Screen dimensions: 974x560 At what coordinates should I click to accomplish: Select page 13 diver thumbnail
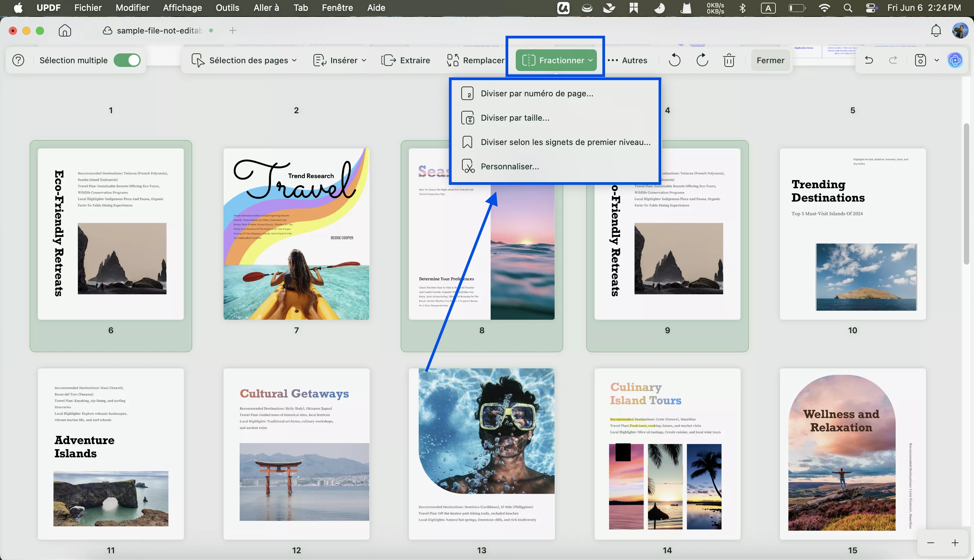(x=482, y=454)
